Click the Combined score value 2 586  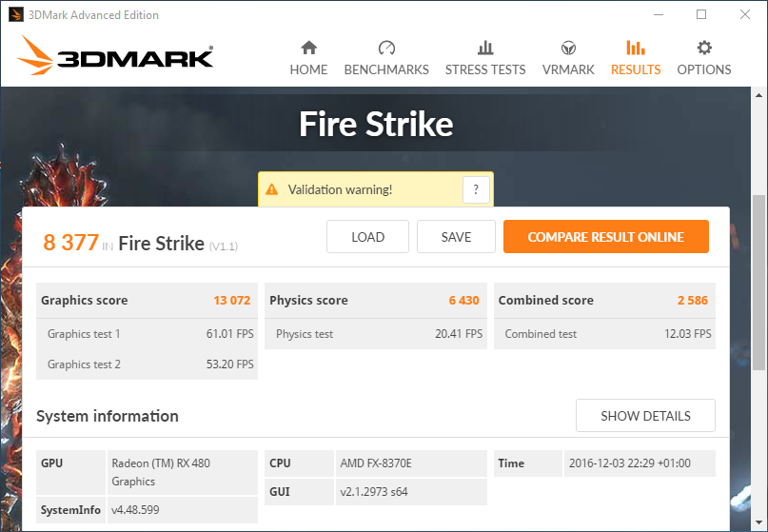693,301
